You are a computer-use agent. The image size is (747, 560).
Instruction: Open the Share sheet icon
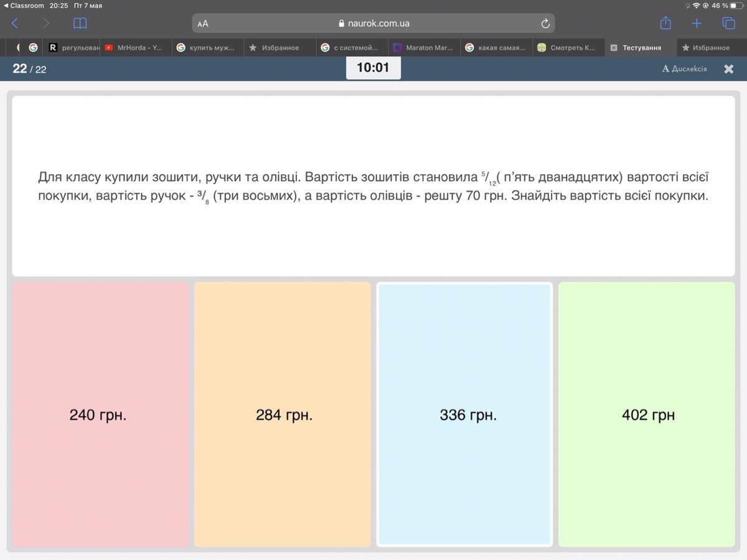pos(665,24)
